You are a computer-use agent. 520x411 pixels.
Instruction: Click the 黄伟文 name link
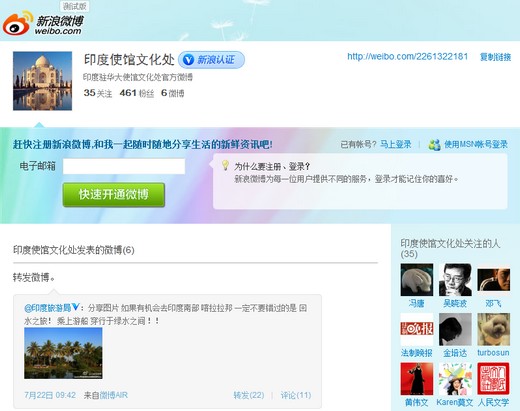pyautogui.click(x=417, y=402)
